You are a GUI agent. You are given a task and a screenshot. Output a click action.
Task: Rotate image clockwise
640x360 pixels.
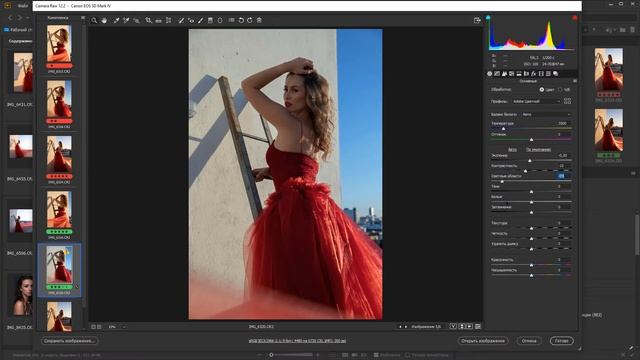(x=250, y=20)
